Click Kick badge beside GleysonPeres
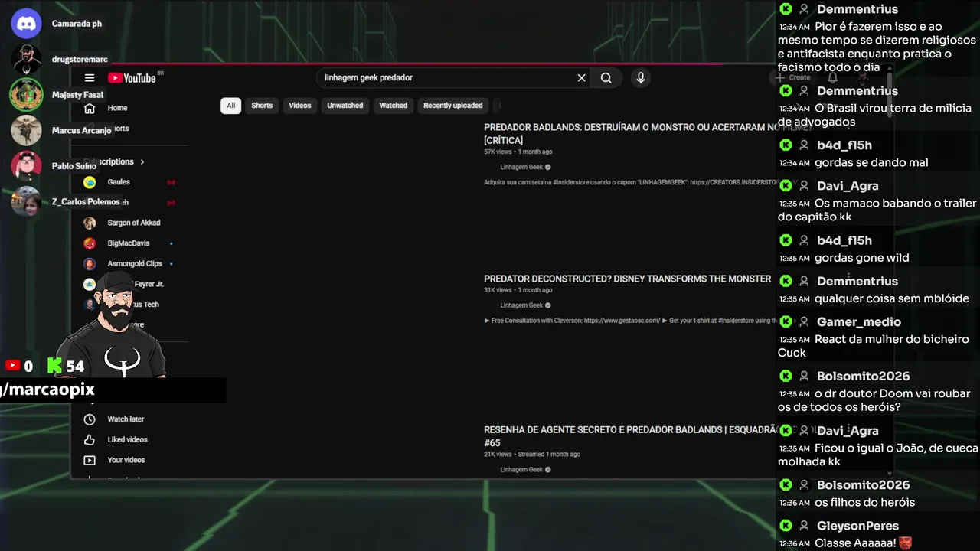The height and width of the screenshot is (551, 980). click(x=786, y=526)
